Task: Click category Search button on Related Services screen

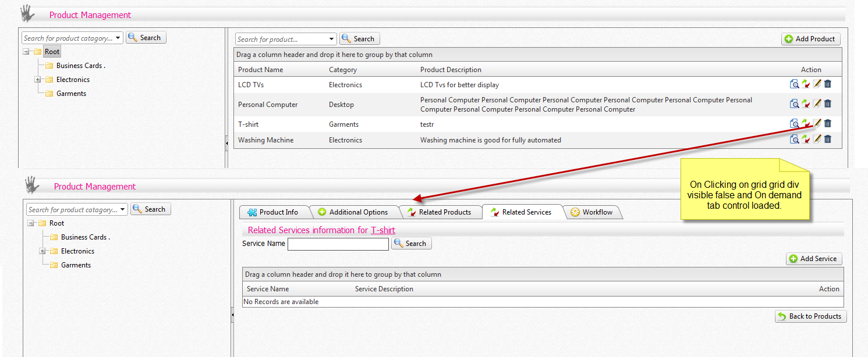Action: (150, 209)
